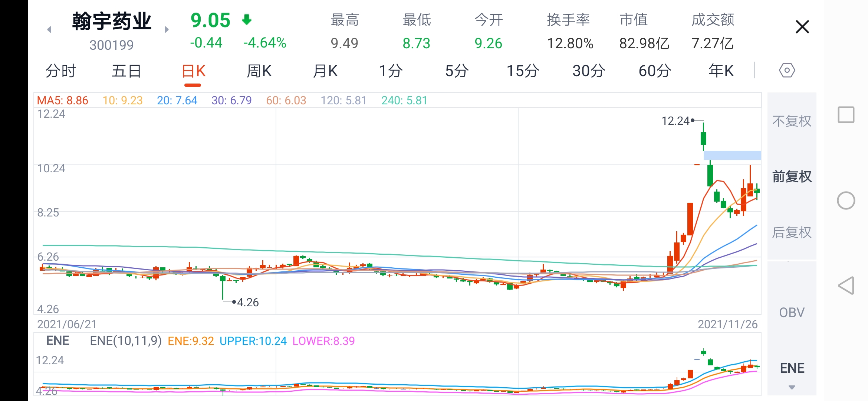
Task: Select 前复权 forward adjustment option
Action: tap(792, 177)
